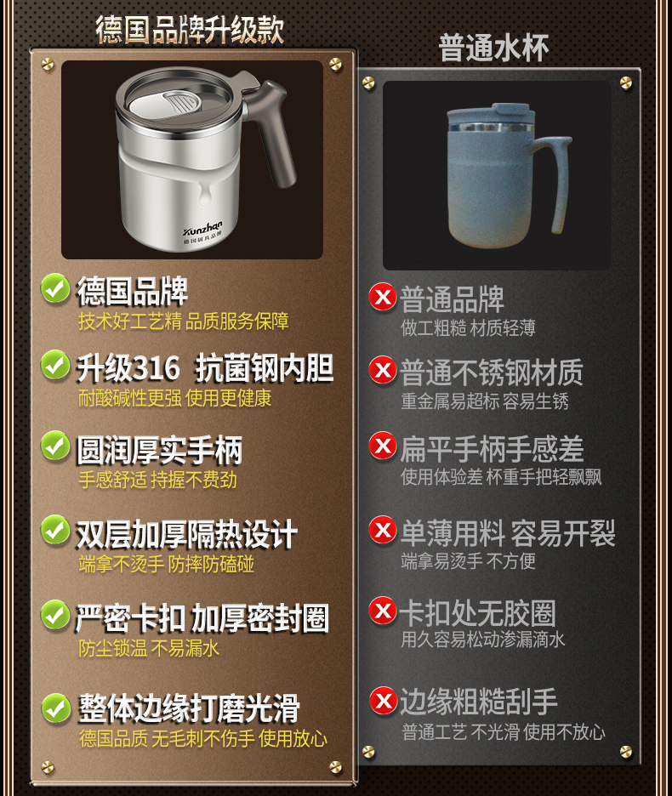Click the 普通水杯 heading
This screenshot has width=672, height=796.
tap(493, 48)
